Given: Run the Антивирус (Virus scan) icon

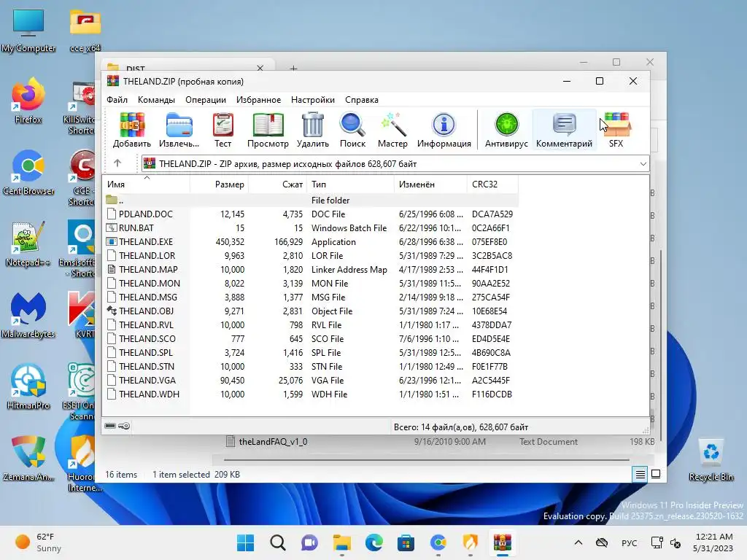Looking at the screenshot, I should coord(506,130).
